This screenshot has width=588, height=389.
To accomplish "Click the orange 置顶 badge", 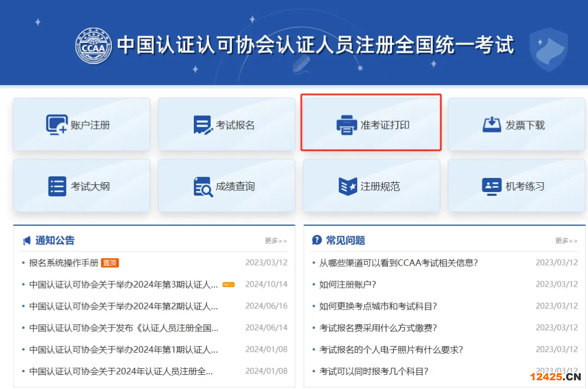I will (x=110, y=263).
